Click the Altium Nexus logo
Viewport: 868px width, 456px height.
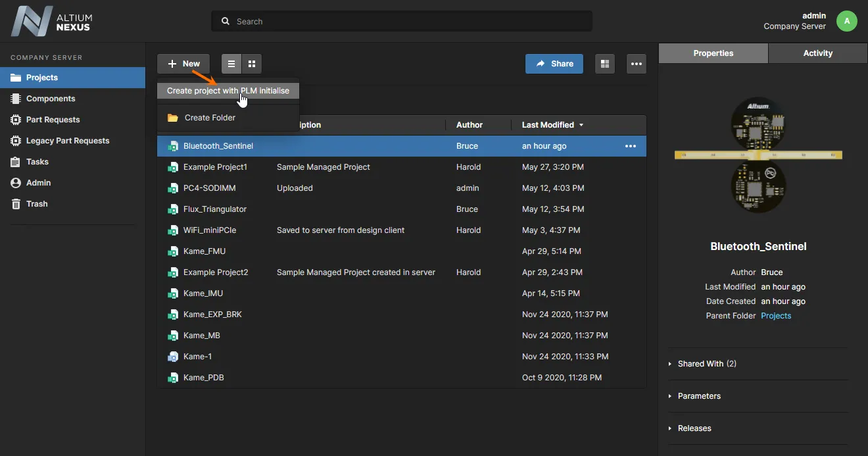pyautogui.click(x=52, y=21)
